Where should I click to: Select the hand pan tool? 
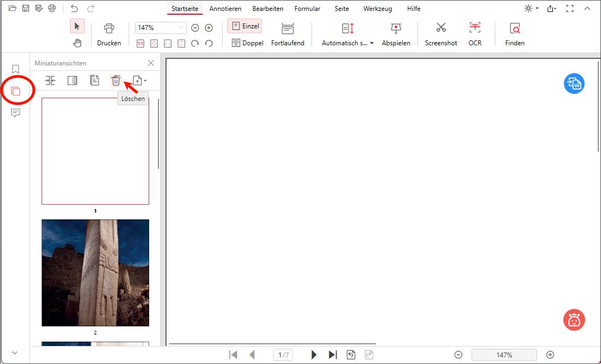[77, 42]
